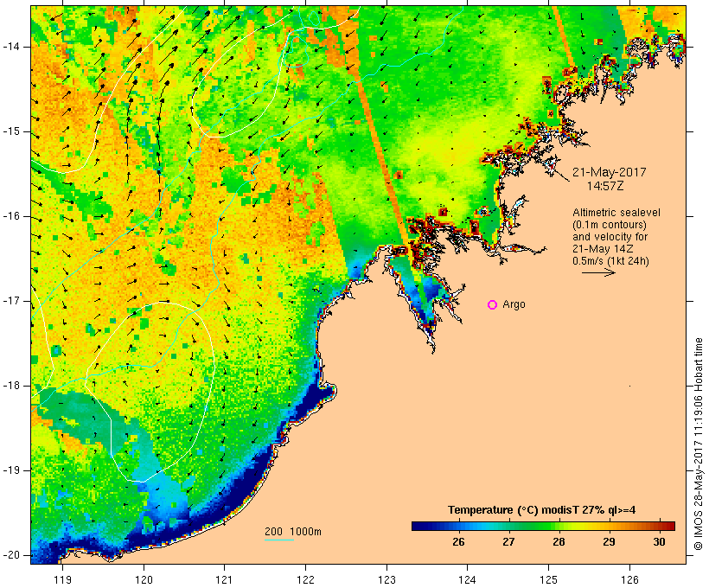Click the 'Argo' label text
The image size is (709, 588).
coord(514,305)
